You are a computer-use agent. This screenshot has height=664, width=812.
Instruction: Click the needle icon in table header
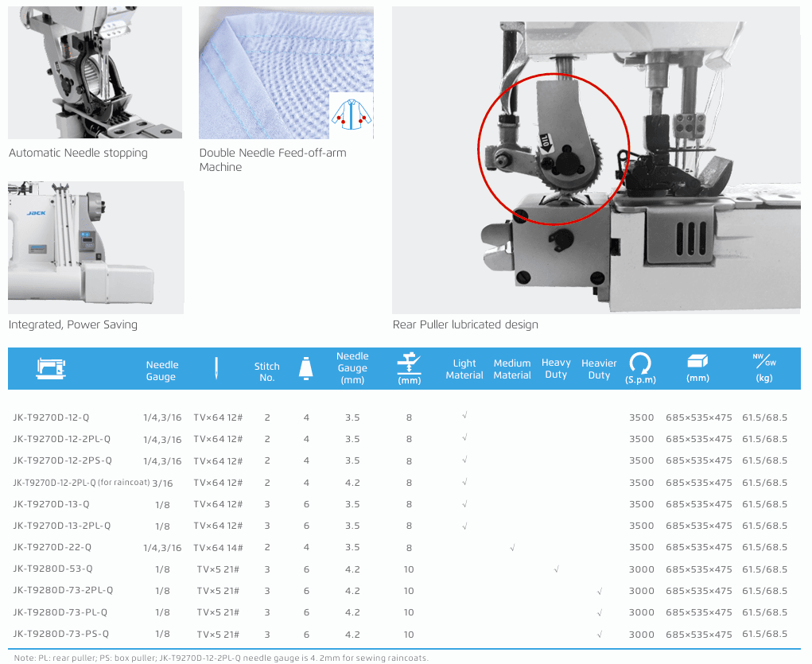pos(216,367)
